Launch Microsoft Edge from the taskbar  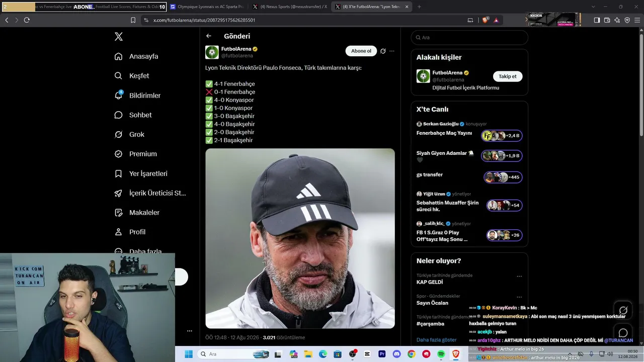[323, 354]
